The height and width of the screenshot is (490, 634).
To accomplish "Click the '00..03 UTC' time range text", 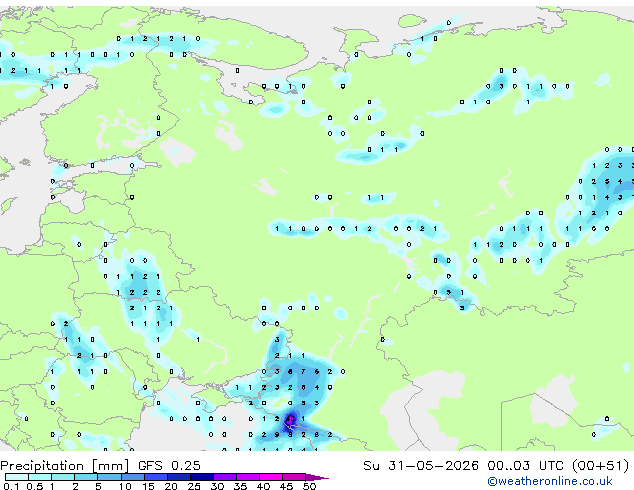I will pyautogui.click(x=525, y=466).
